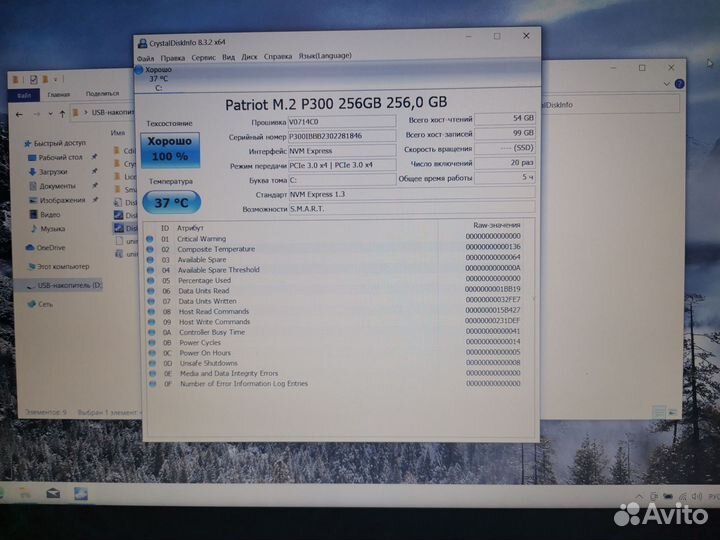Select Media and Data Integrity Errors row
This screenshot has height=540, width=720.
[334, 373]
